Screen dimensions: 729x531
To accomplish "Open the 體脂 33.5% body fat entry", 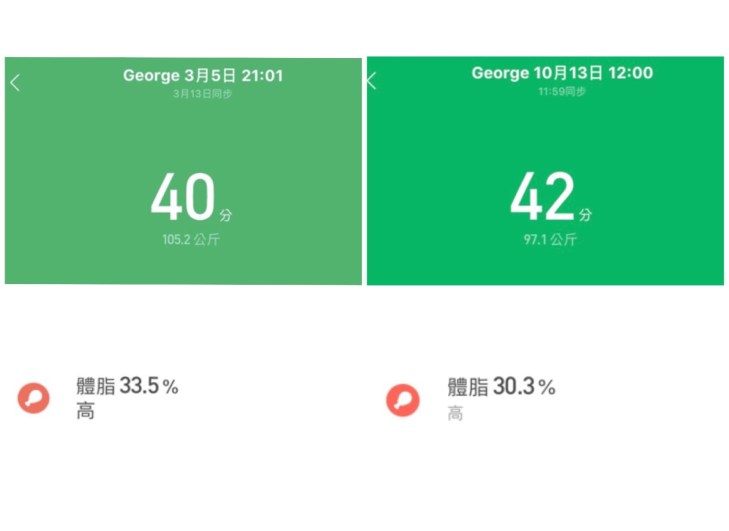I will pos(127,386).
